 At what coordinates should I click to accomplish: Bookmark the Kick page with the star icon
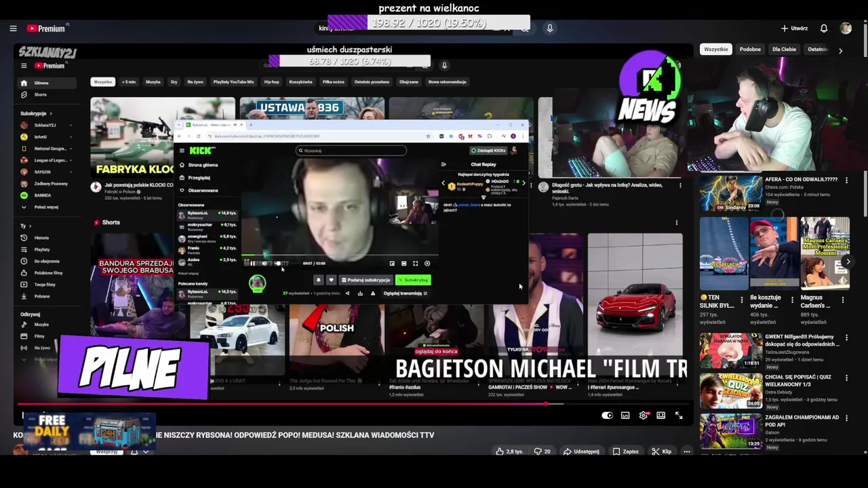[429, 136]
